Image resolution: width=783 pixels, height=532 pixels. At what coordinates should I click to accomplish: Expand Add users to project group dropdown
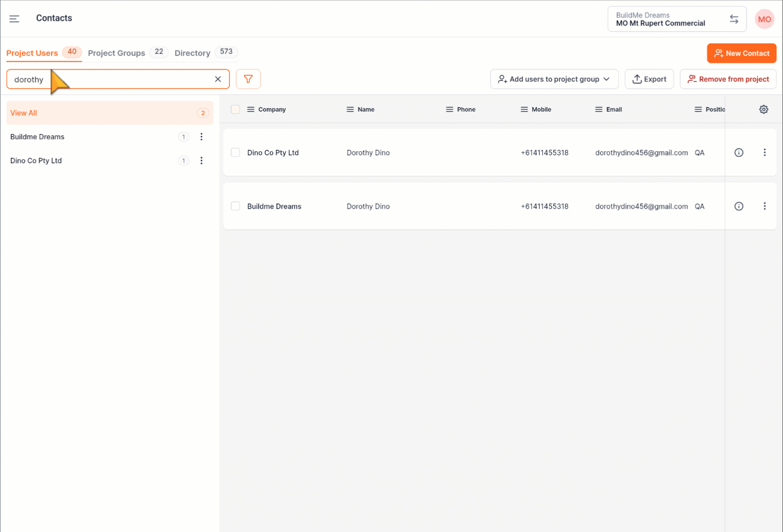click(554, 79)
